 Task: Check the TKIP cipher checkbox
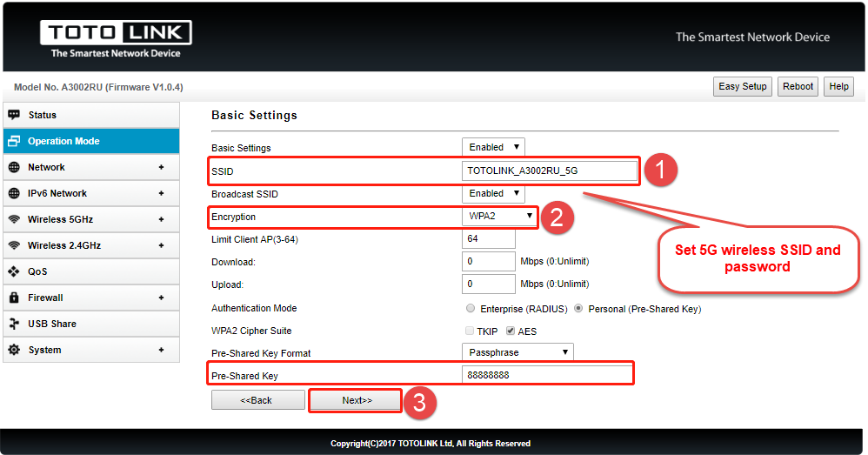(470, 331)
